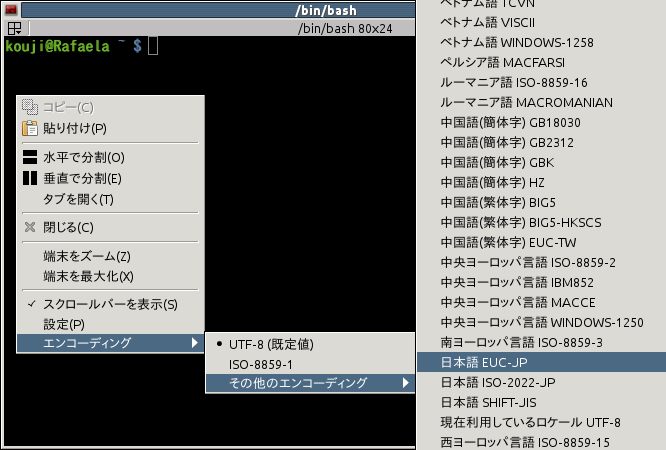This screenshot has width=666, height=450.
Task: Expand その他のエンコーディング submenu arrow
Action: click(x=406, y=383)
